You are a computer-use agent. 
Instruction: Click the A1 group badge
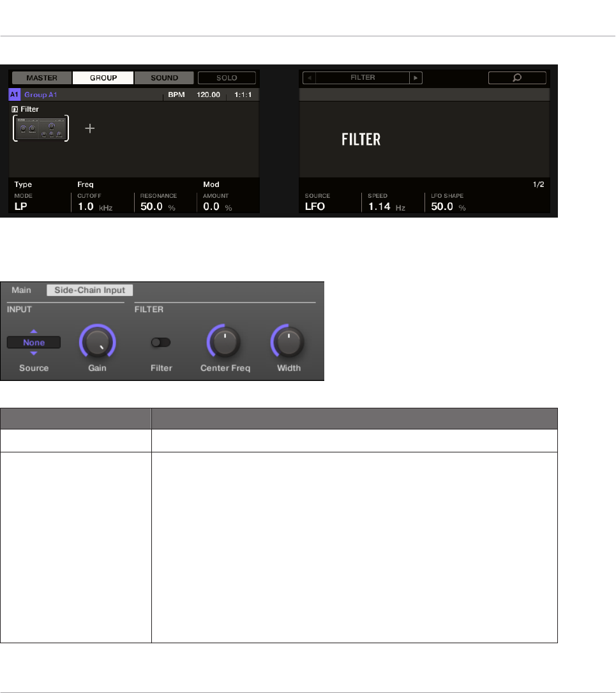coord(14,94)
